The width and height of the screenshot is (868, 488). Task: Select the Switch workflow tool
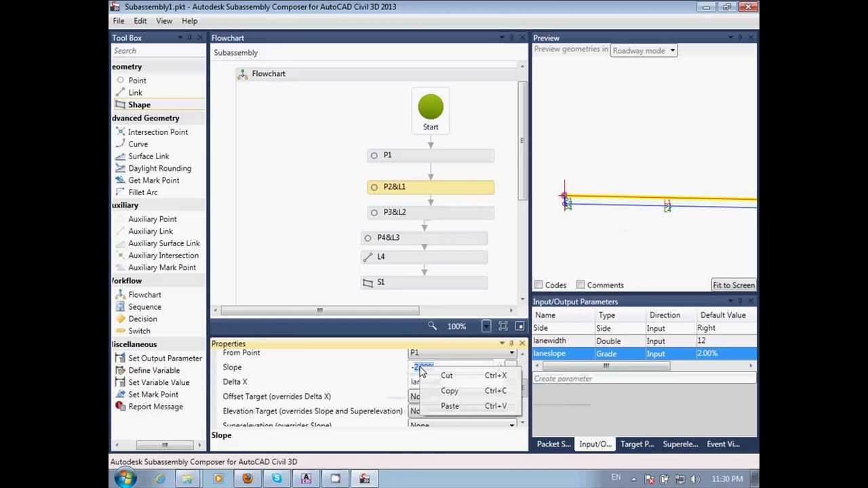coord(139,332)
